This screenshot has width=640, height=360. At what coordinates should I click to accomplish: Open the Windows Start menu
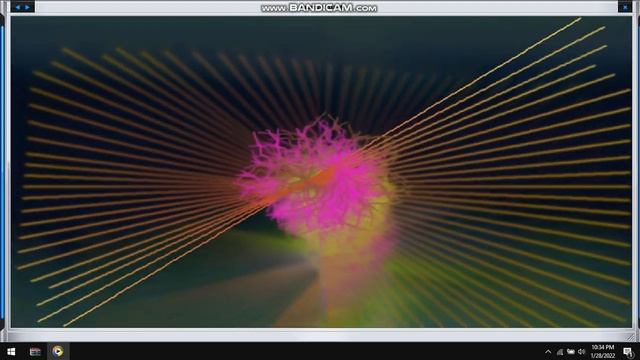[11, 351]
